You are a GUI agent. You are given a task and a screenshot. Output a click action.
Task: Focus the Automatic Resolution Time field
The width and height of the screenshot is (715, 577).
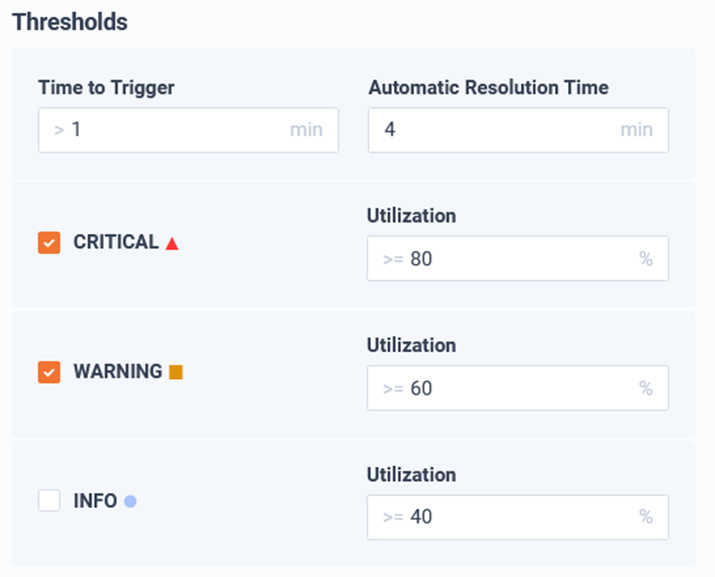(x=518, y=130)
